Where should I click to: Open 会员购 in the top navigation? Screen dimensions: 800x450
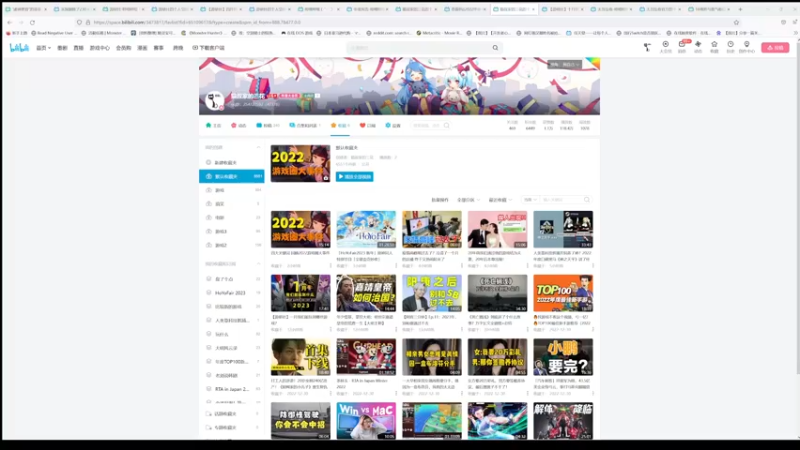click(x=123, y=48)
